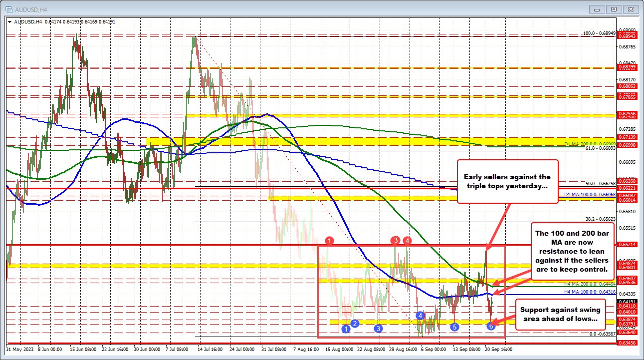644x360 pixels.
Task: Click blue support marker 5 near 6 Sep lows
Action: pos(454,327)
